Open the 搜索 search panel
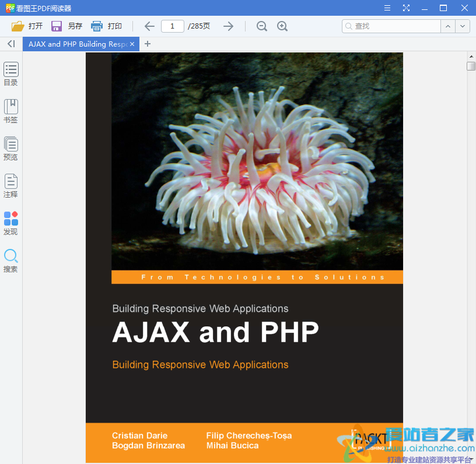Screen dimensions: 476x464 (10, 259)
